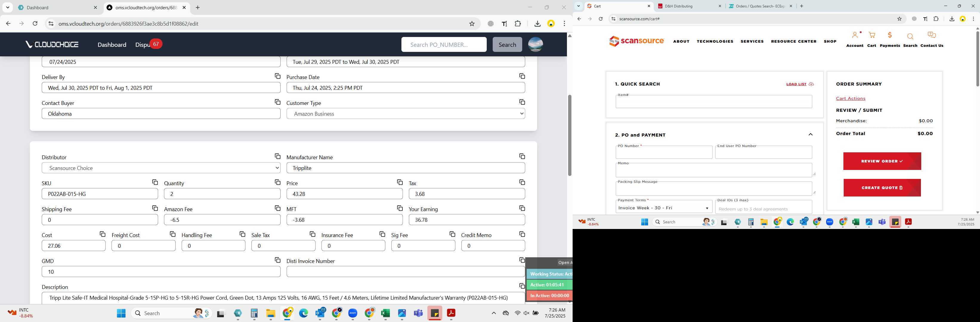Image resolution: width=980 pixels, height=322 pixels.
Task: Copy the Customer Type value
Action: click(x=522, y=102)
